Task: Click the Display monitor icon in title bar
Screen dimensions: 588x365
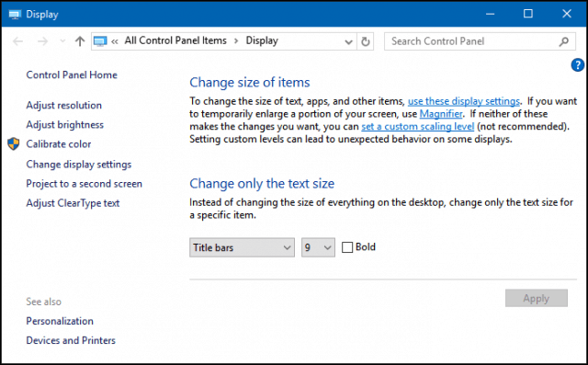Action: click(x=15, y=15)
